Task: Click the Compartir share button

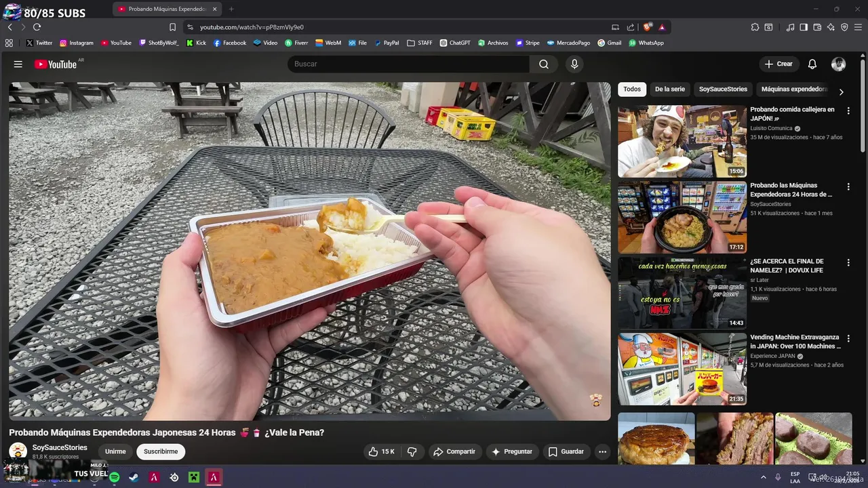Action: [x=454, y=451]
